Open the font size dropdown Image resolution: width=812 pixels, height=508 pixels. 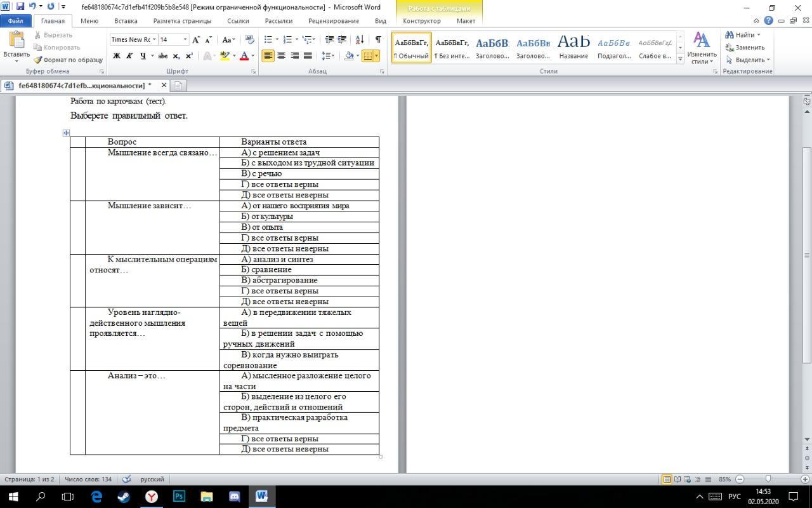coord(185,39)
